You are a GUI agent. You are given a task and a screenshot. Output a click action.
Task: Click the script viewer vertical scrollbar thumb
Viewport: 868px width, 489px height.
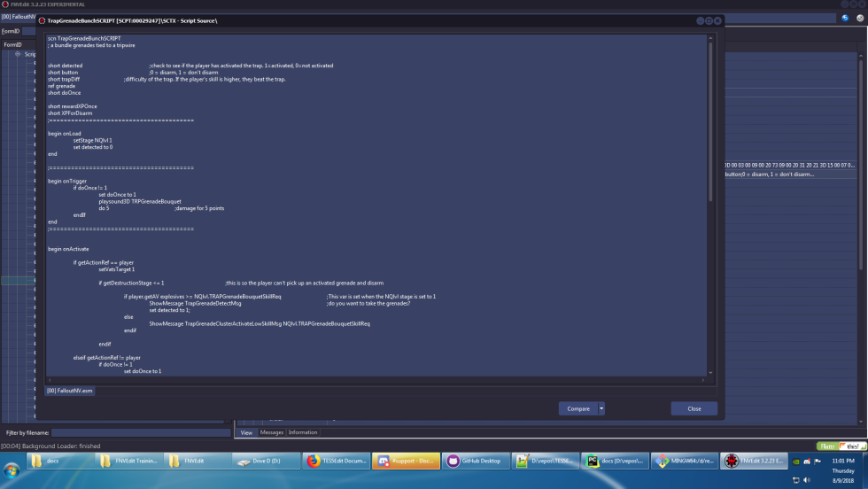click(710, 122)
